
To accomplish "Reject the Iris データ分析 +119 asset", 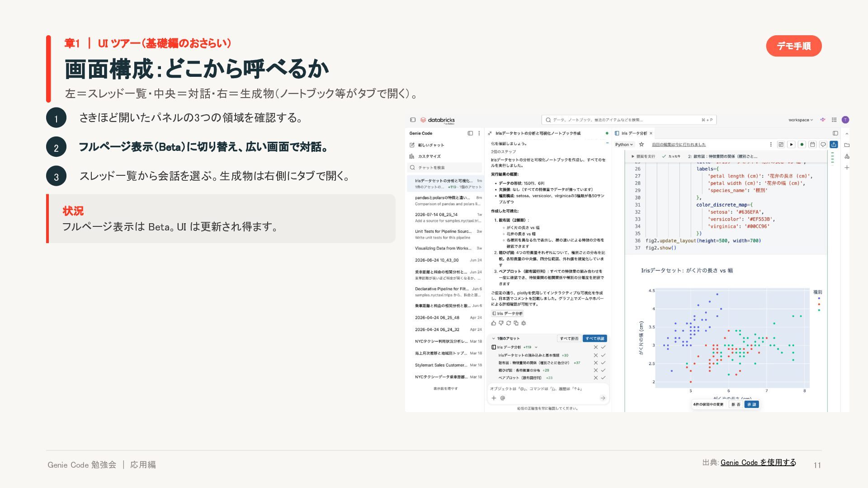I will tap(596, 347).
